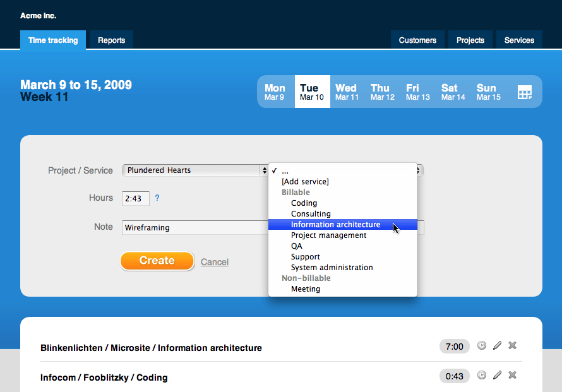Click the Cancel link

[215, 262]
